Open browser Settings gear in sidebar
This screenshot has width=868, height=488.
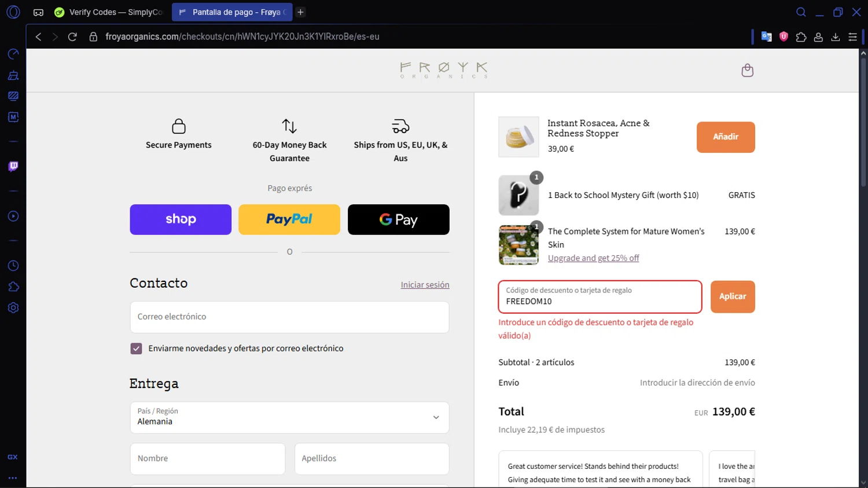(x=13, y=307)
